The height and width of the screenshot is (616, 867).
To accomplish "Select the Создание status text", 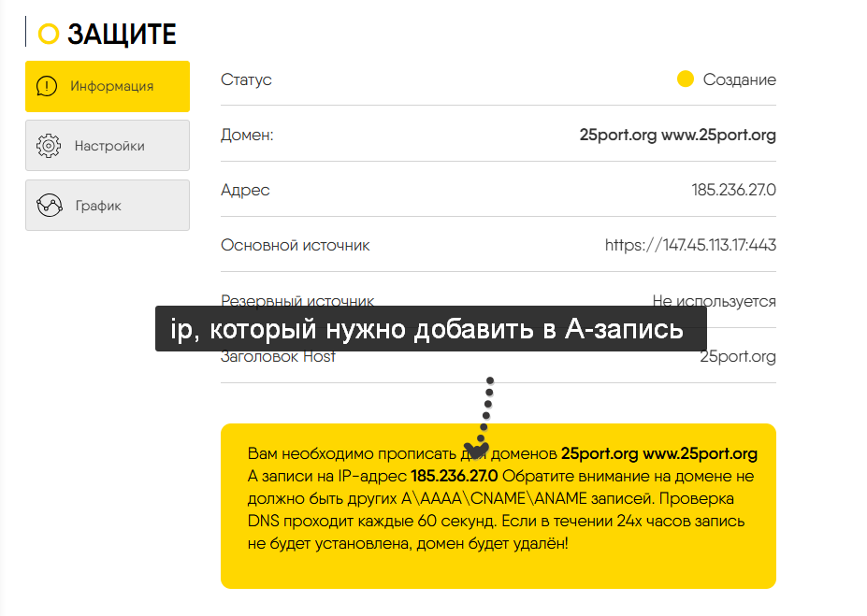I will click(739, 79).
